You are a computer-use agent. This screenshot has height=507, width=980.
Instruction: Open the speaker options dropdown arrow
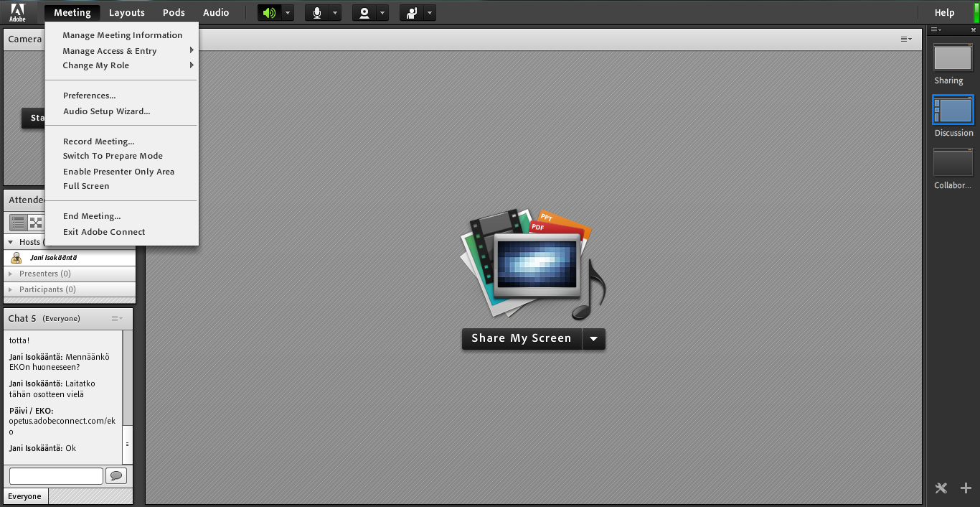point(288,13)
